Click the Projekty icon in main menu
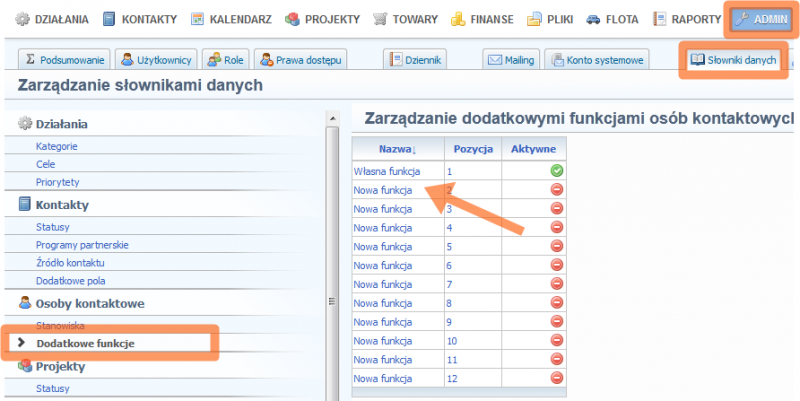800x401 pixels. coord(292,19)
